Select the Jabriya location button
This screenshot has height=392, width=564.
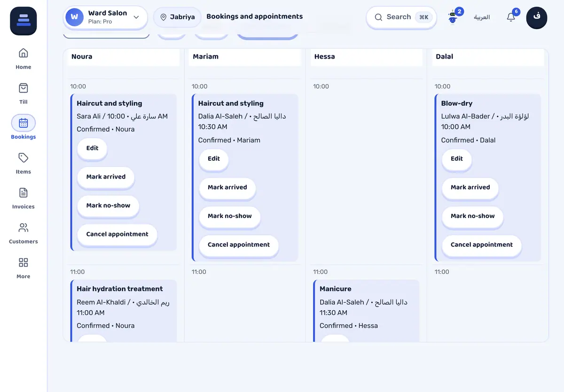(x=177, y=17)
